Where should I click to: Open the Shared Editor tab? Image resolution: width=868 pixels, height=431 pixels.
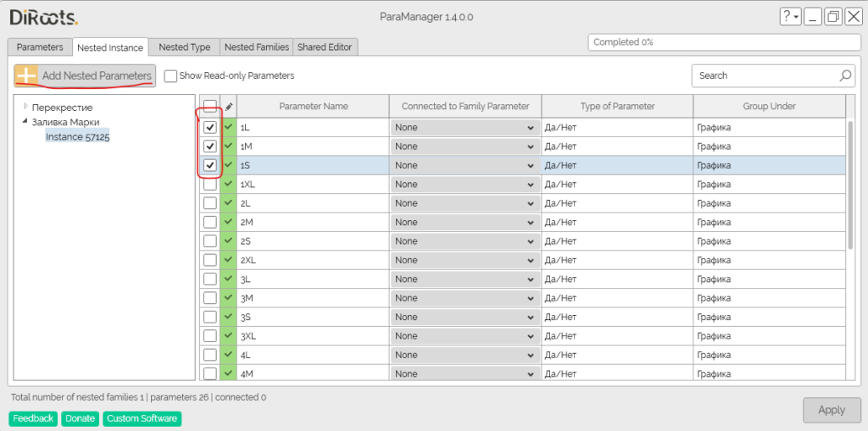[x=325, y=47]
